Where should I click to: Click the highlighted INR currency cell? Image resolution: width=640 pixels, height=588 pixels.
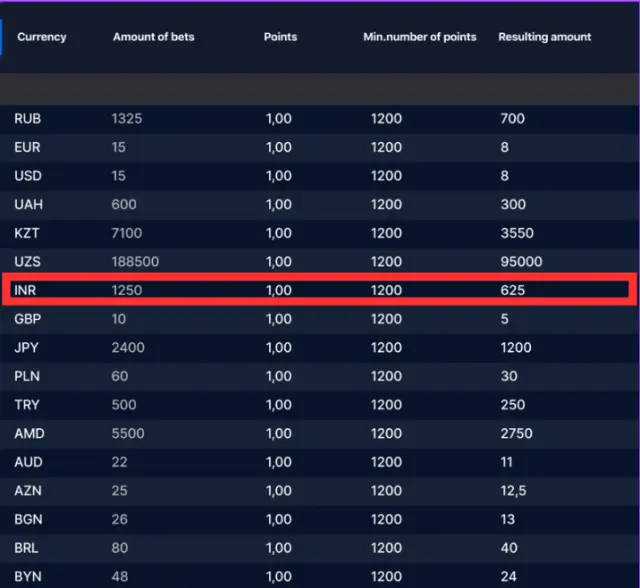click(x=25, y=291)
